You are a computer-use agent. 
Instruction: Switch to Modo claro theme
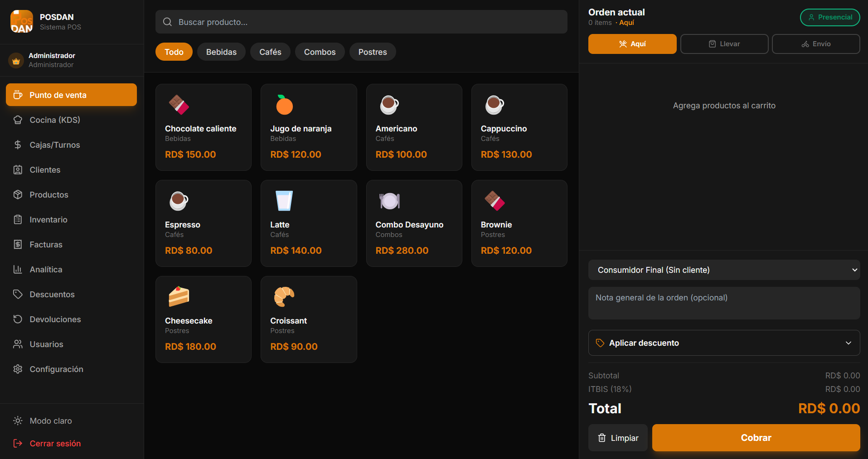click(50, 421)
